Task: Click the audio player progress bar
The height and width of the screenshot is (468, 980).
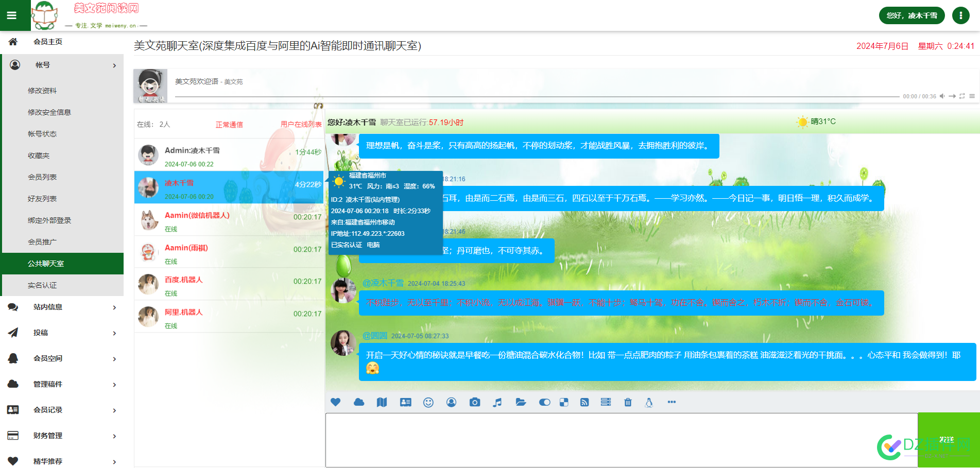Action: click(537, 96)
